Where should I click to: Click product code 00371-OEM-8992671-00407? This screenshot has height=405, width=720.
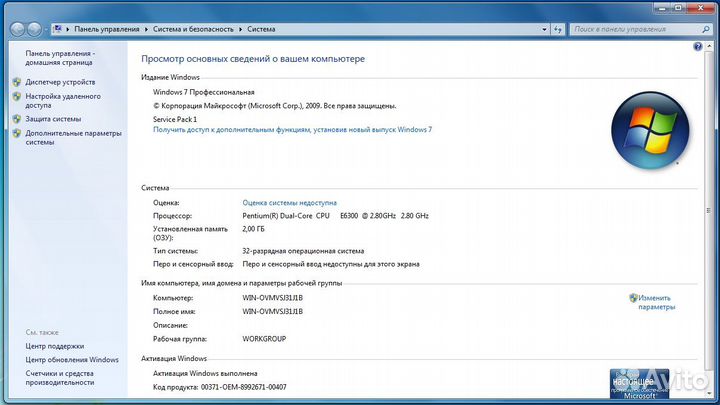coord(243,387)
